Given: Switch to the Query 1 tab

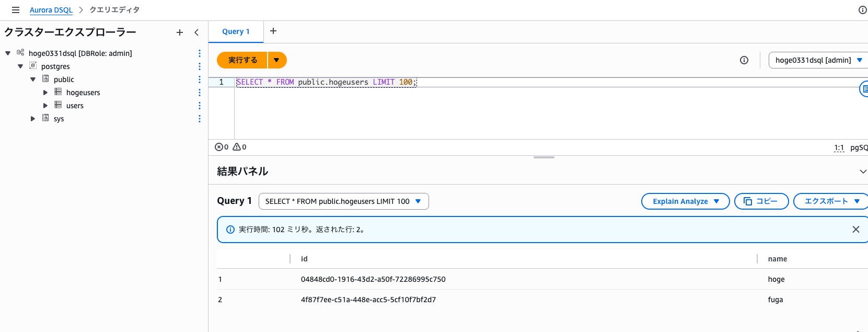Looking at the screenshot, I should point(236,31).
